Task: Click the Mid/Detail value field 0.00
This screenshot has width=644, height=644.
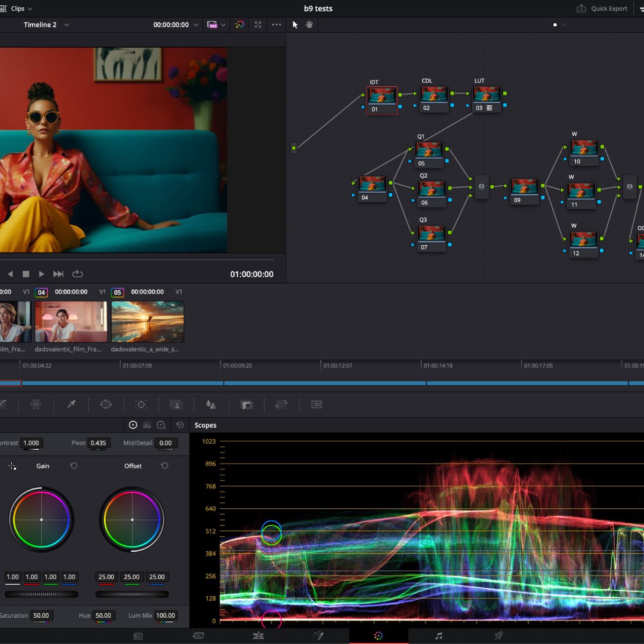Action: [x=165, y=443]
